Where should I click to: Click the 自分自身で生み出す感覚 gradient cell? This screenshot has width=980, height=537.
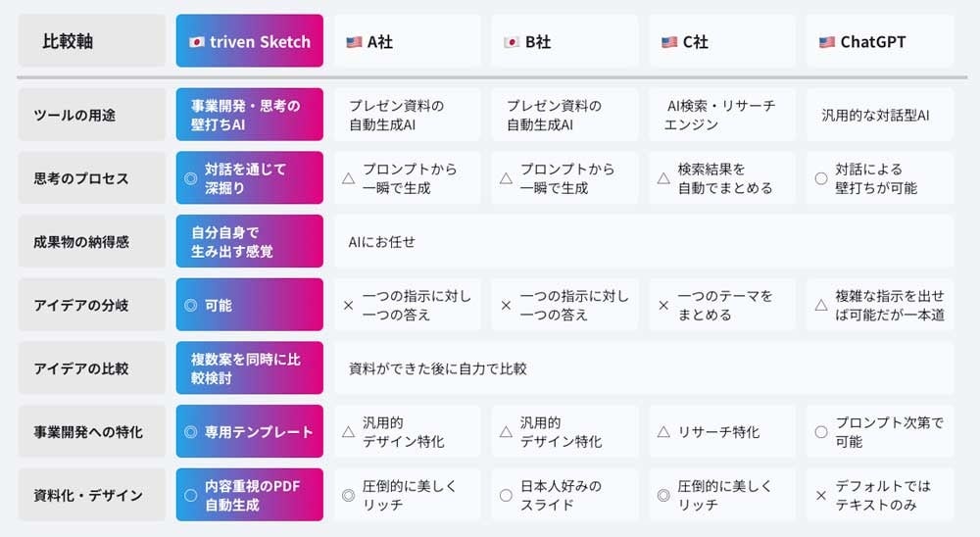tap(249, 242)
